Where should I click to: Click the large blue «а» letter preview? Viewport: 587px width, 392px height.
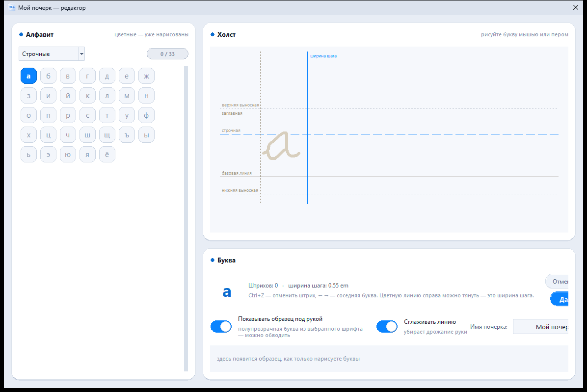pos(227,292)
